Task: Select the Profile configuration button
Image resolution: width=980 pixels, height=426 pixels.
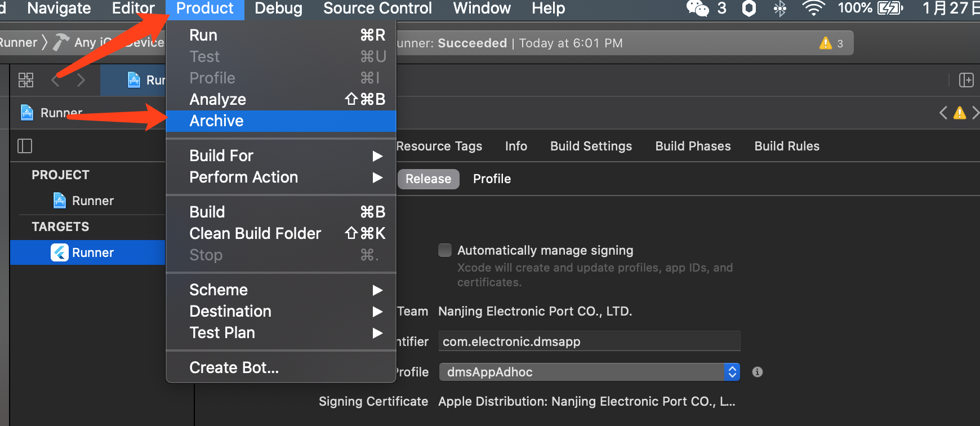Action: click(492, 179)
